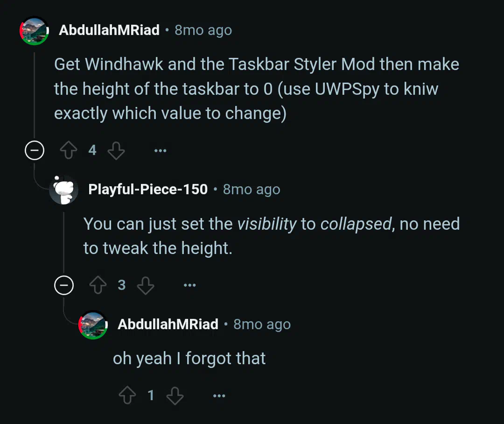Downvote the 'oh yeah I forgot that' reply
Screen dimensions: 504x424
point(175,396)
